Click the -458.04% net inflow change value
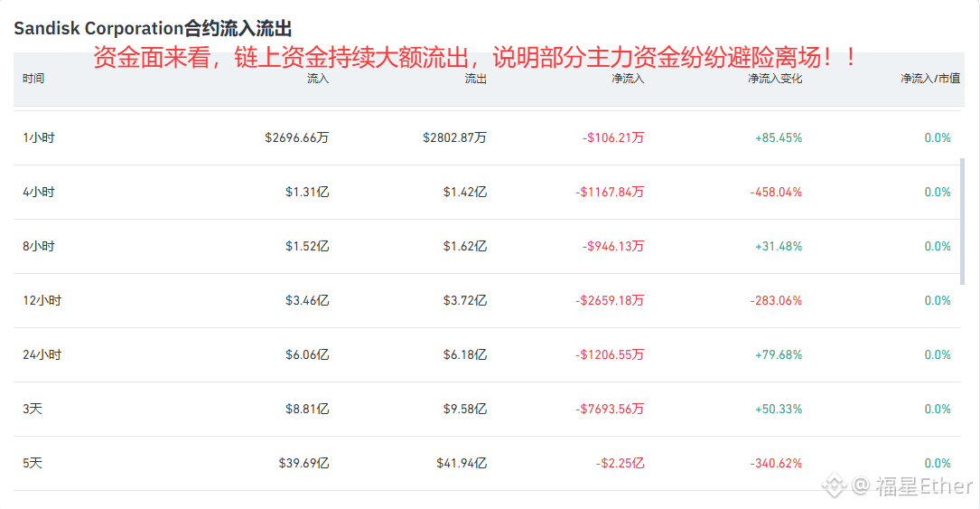Screen dimensions: 980x509 pos(776,192)
